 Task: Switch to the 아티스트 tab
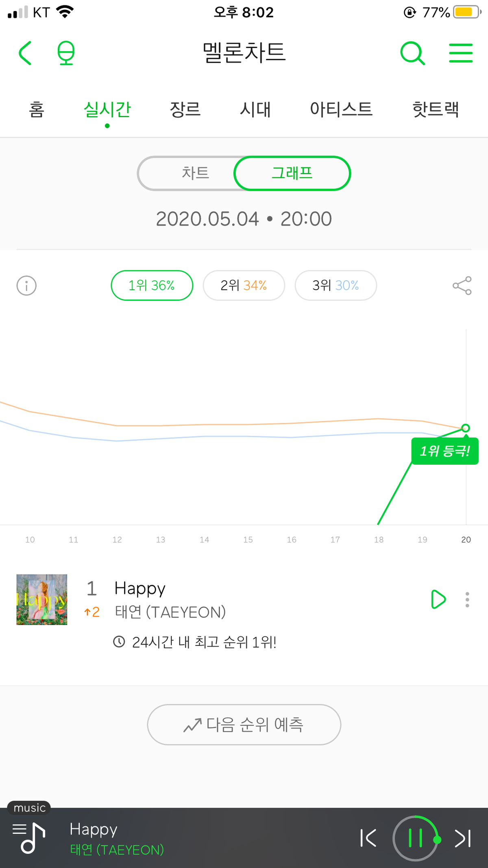click(x=341, y=109)
